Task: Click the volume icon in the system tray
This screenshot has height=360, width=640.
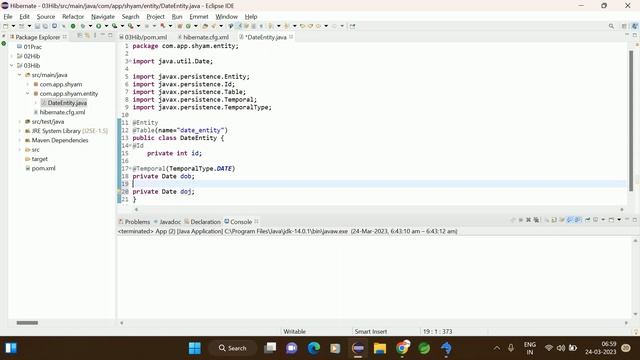Action: point(561,348)
